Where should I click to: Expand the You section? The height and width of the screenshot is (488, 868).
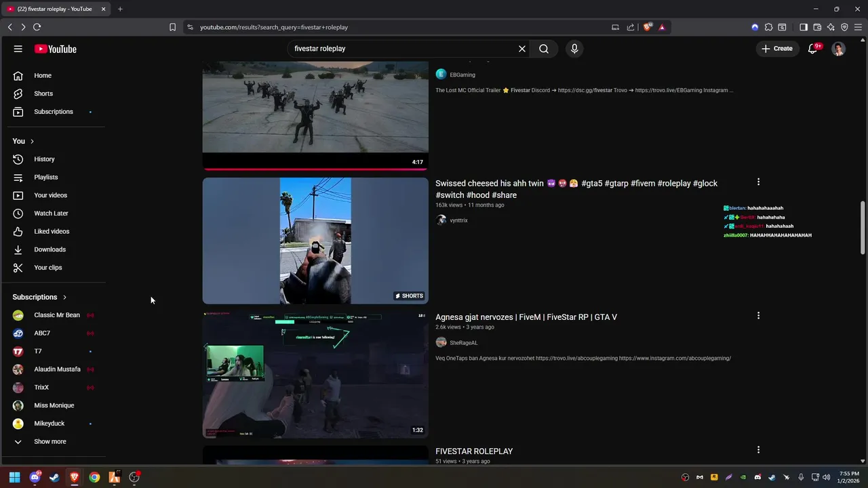(24, 141)
